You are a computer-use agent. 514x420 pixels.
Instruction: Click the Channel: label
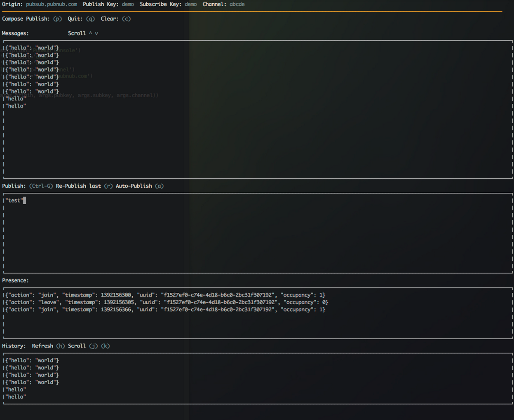pyautogui.click(x=214, y=4)
